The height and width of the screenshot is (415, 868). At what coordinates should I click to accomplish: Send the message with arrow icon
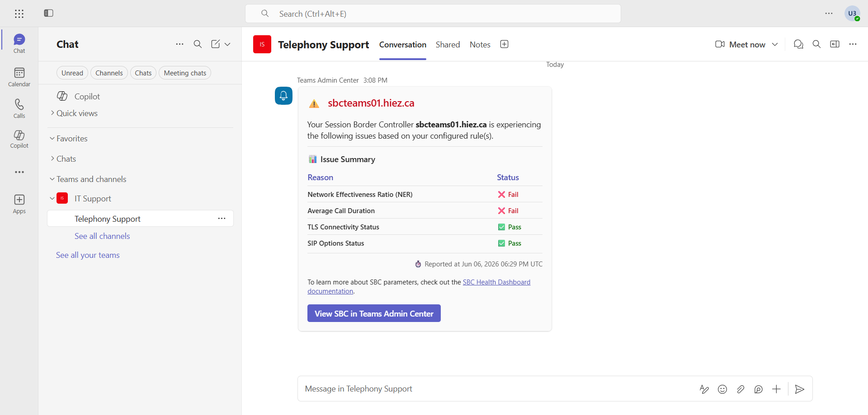coord(799,389)
